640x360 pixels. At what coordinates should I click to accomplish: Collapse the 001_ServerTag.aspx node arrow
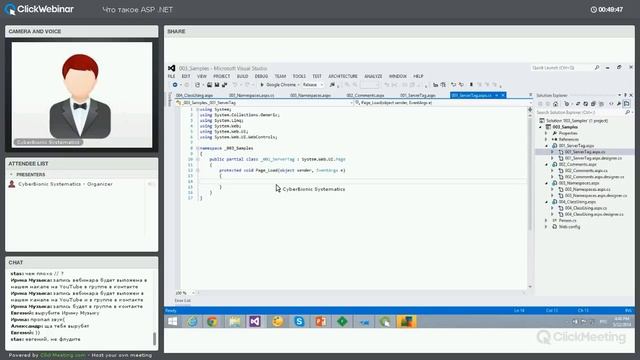(546, 146)
